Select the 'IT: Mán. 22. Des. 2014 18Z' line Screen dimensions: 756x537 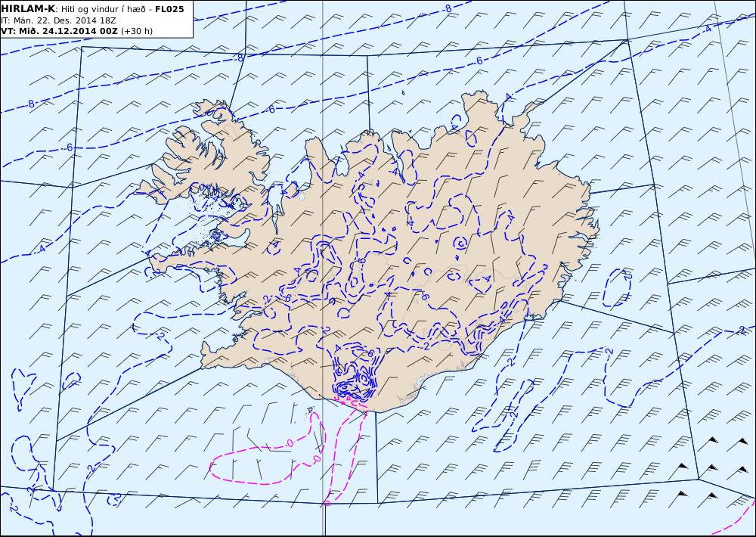tap(58, 20)
